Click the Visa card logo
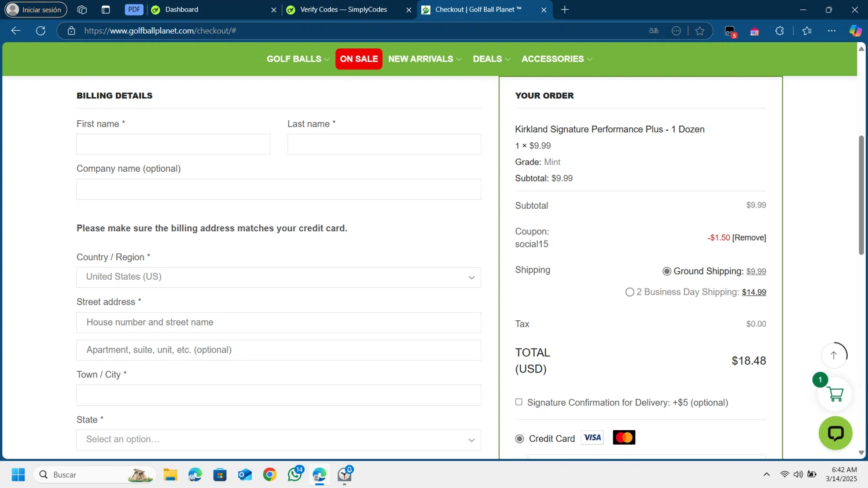This screenshot has width=868, height=488. 593,438
